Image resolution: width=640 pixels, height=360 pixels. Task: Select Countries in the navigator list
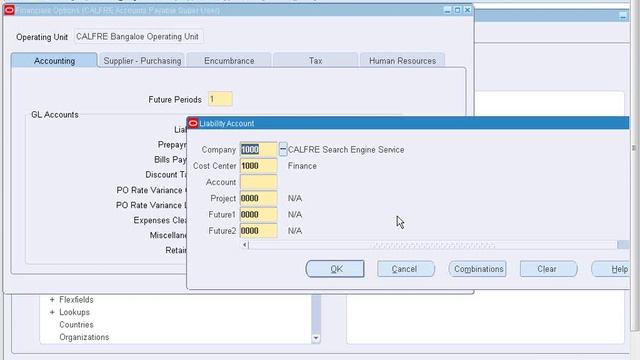pos(76,325)
